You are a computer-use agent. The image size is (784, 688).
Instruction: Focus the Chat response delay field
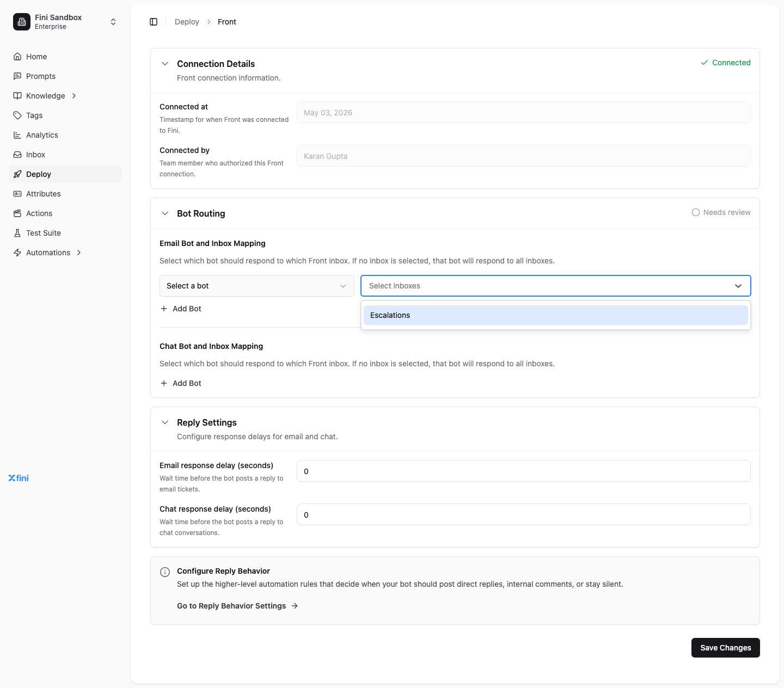click(524, 514)
